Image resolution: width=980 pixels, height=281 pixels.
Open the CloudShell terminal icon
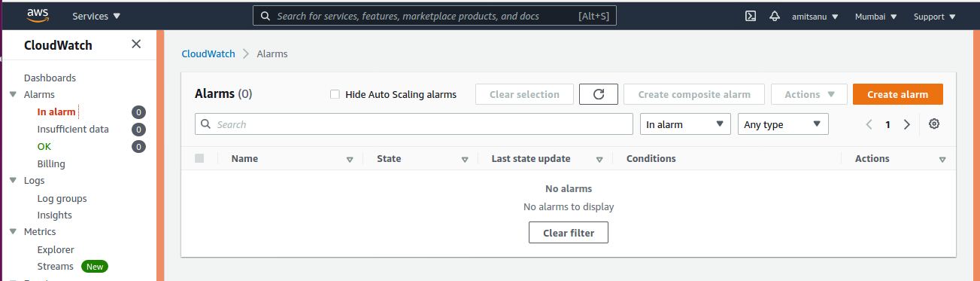click(x=750, y=16)
